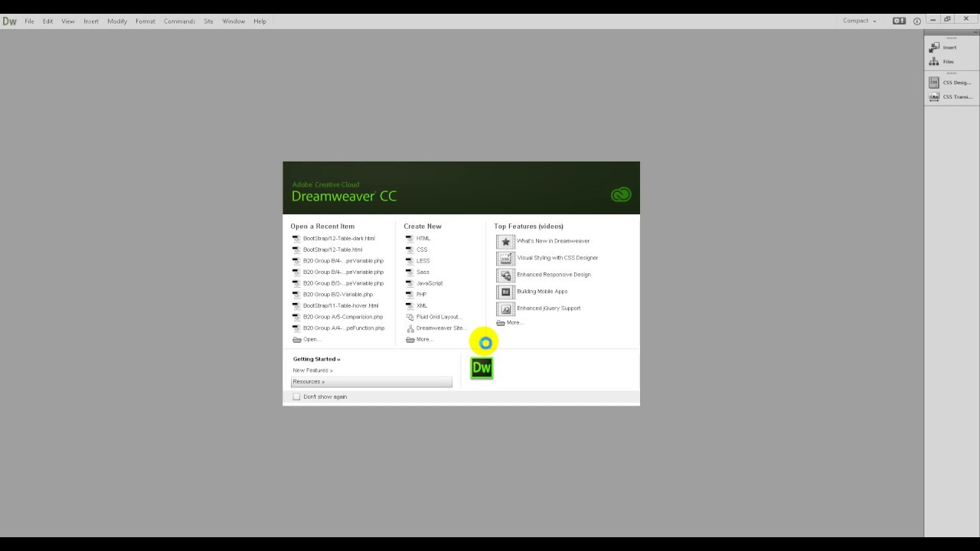Open the Insert menu
The width and height of the screenshot is (980, 551).
click(91, 21)
